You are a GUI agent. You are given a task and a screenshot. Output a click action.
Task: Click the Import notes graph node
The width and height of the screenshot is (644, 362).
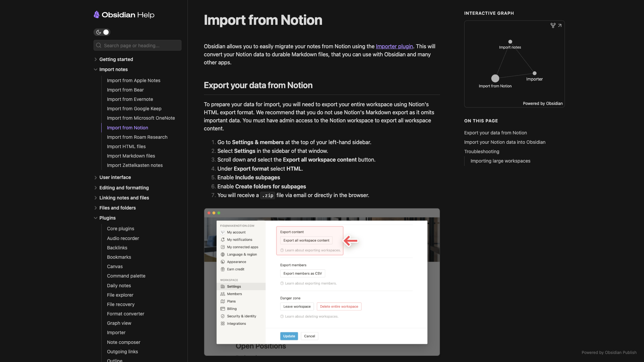point(510,42)
